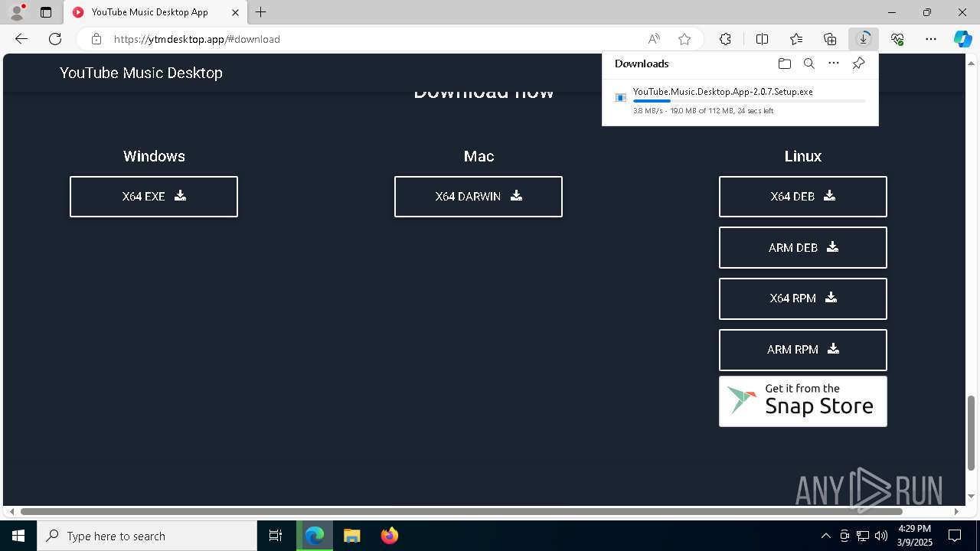Click the download progress bar

click(x=750, y=101)
